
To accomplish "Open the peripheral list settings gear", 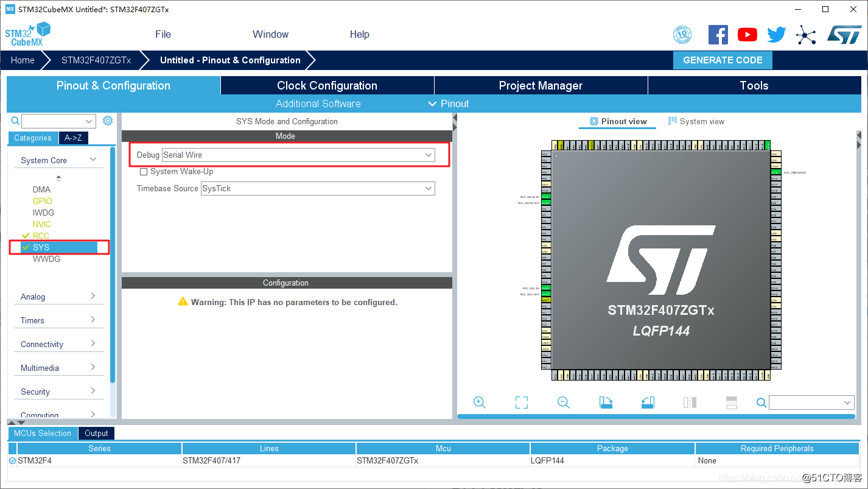I will click(x=108, y=121).
